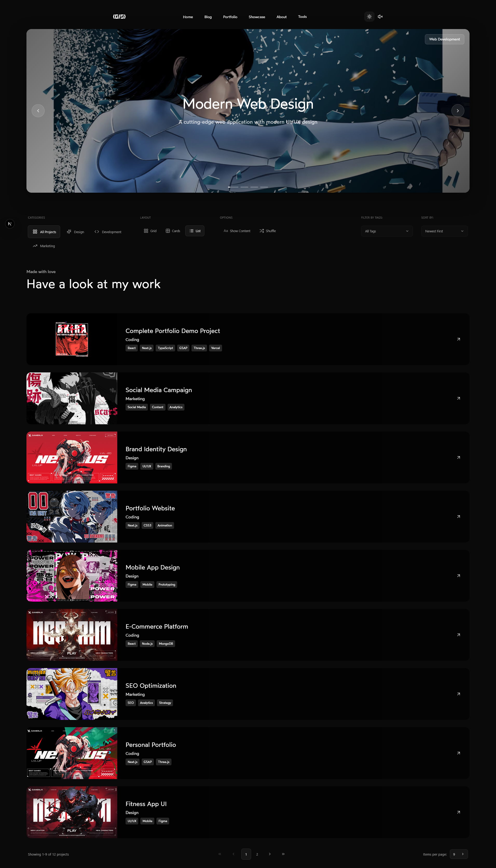The width and height of the screenshot is (496, 868).
Task: Click the Social Media tag
Action: pyautogui.click(x=137, y=407)
